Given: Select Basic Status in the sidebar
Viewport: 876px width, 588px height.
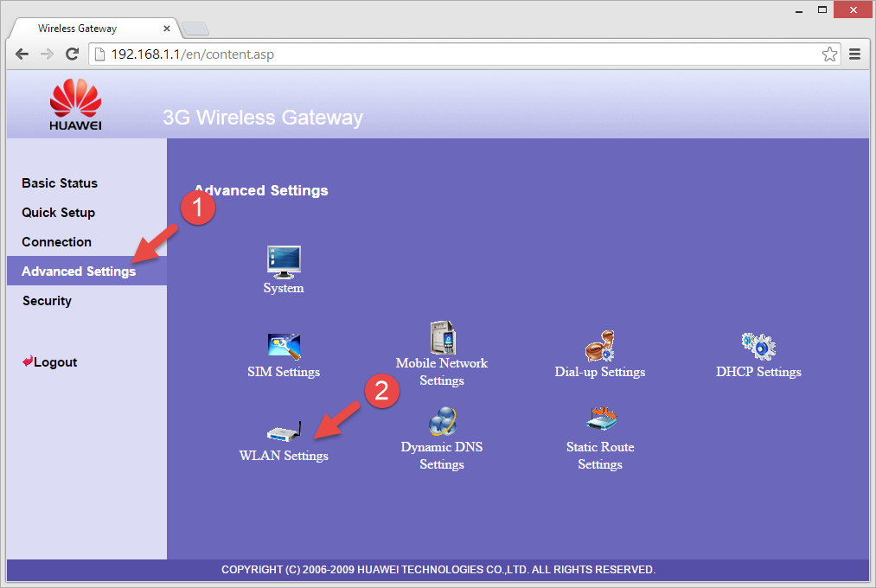Looking at the screenshot, I should 60,183.
